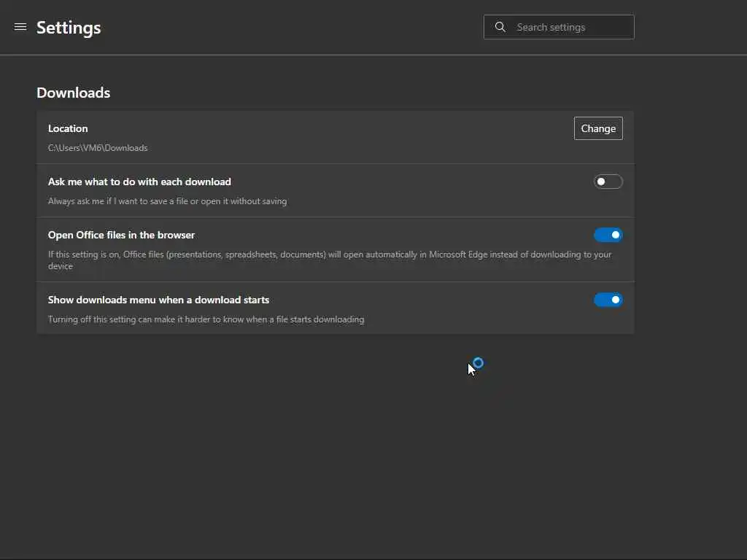Click 'Ask me what to do with each download' label
The width and height of the screenshot is (747, 560).
tap(139, 182)
